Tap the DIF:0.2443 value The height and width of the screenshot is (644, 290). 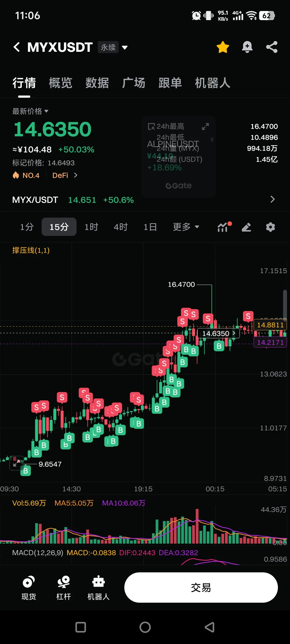point(137,553)
